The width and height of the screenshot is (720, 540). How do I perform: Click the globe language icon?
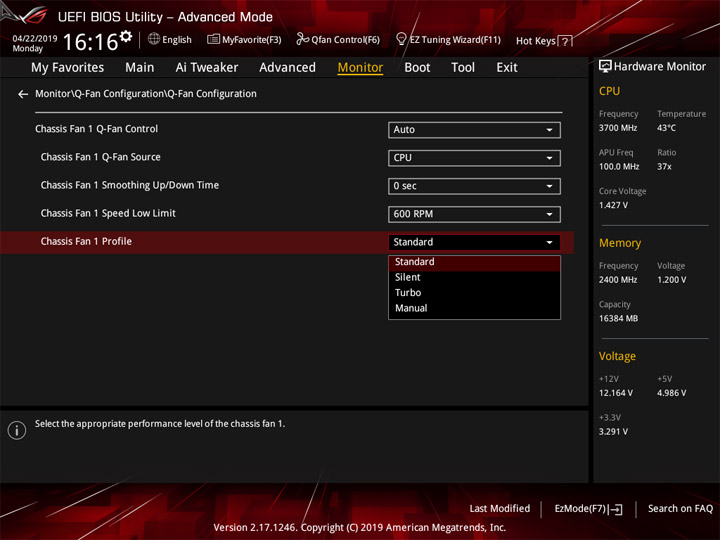[x=154, y=39]
